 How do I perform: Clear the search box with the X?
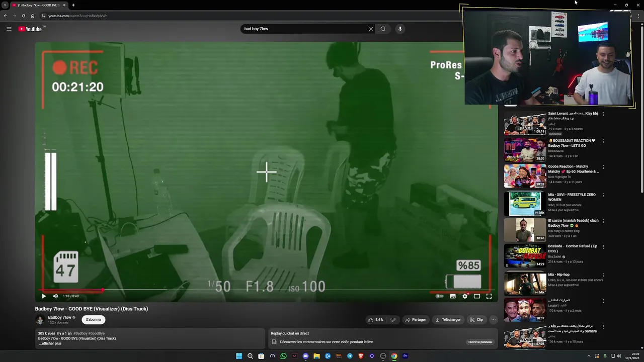[x=371, y=29]
